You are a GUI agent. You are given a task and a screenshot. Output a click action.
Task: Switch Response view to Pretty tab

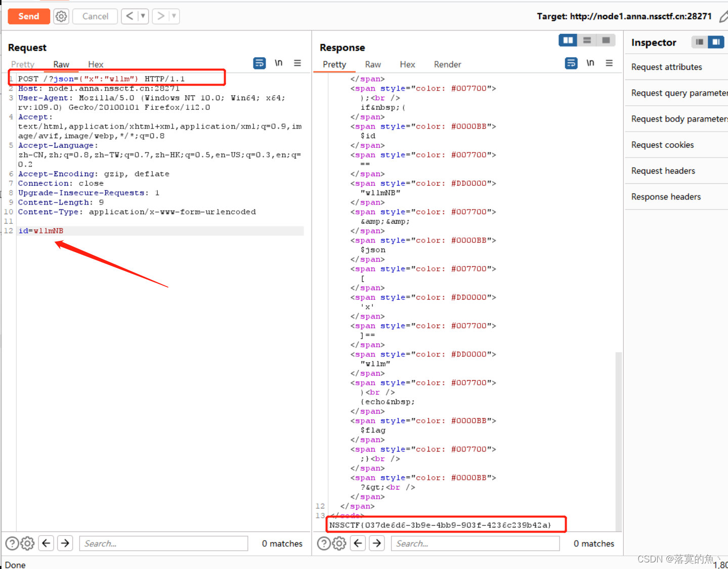[334, 64]
